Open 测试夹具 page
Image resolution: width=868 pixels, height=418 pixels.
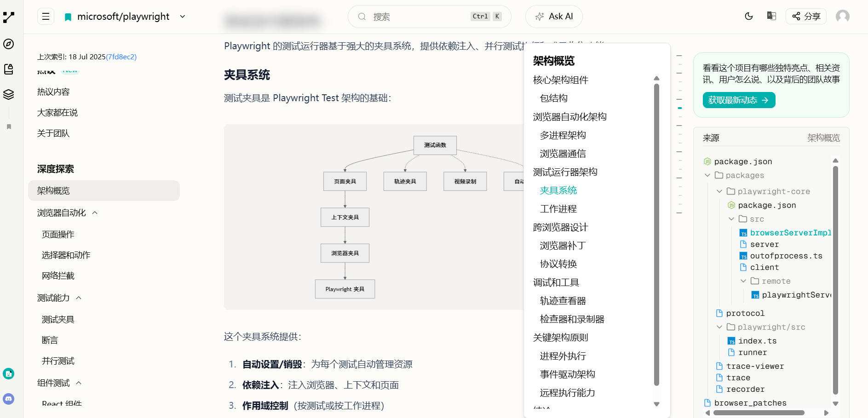58,320
